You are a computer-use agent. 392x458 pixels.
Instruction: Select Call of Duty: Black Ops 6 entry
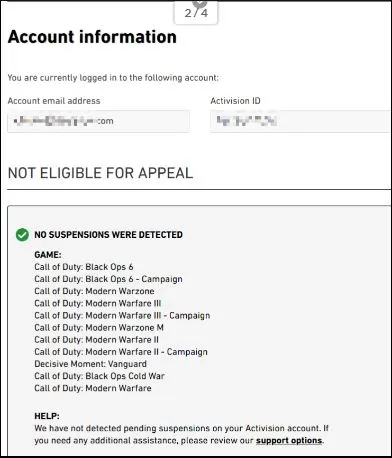(84, 267)
